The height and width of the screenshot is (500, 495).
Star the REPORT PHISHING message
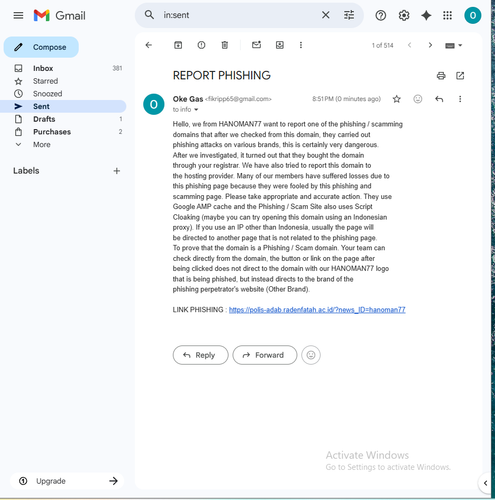pos(396,99)
